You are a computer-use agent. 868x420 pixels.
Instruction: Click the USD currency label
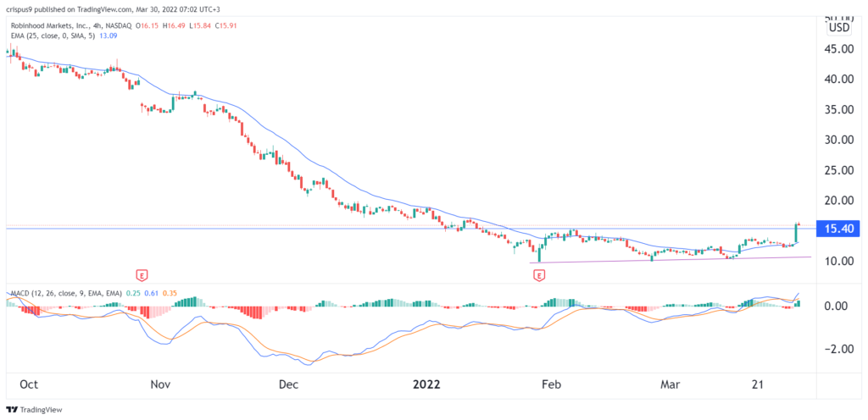[x=837, y=28]
